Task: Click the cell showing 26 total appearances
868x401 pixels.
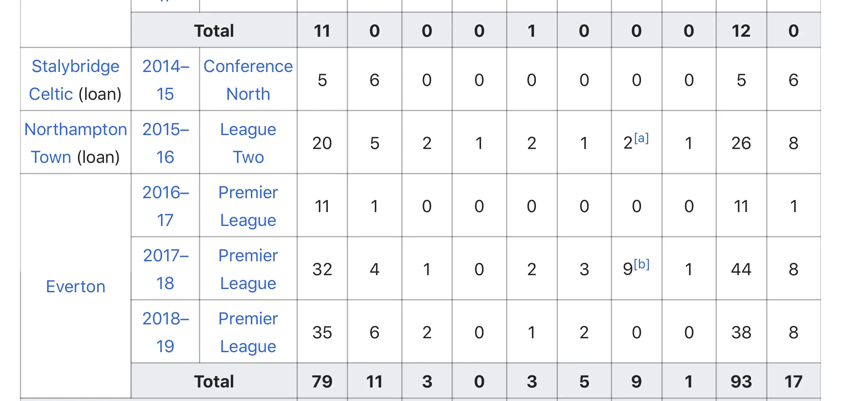Action: click(741, 143)
